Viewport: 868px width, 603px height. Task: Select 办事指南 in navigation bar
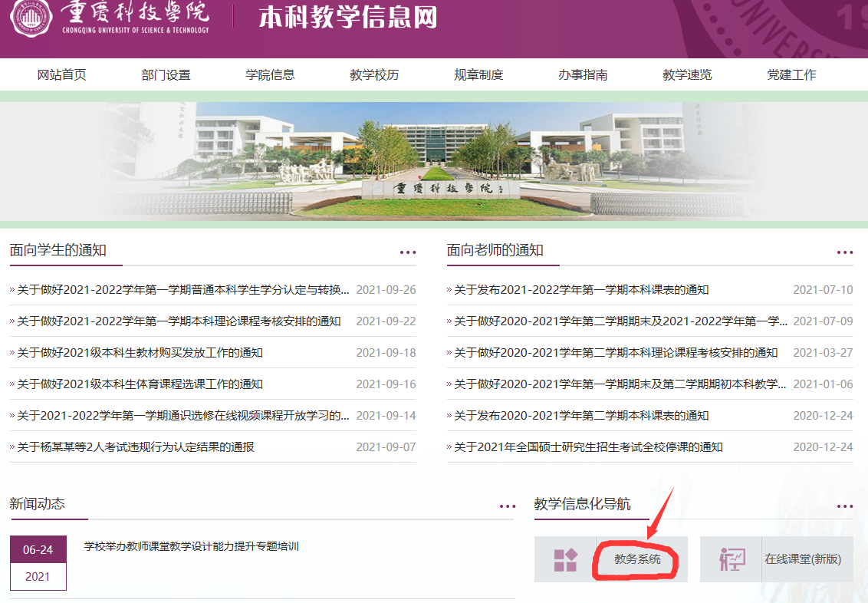[x=583, y=74]
